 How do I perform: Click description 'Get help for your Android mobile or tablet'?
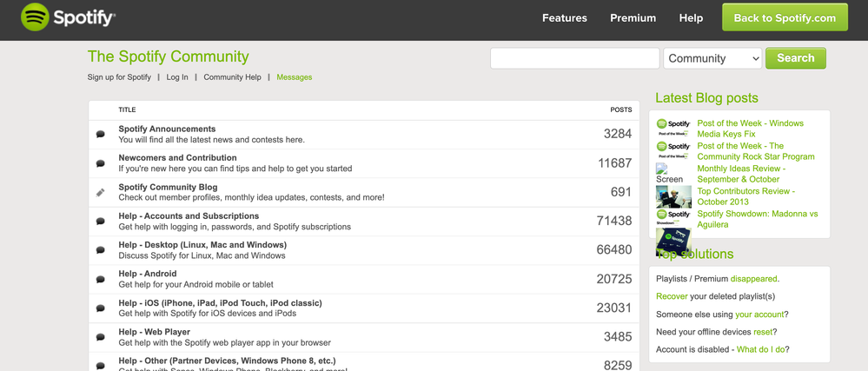(196, 285)
